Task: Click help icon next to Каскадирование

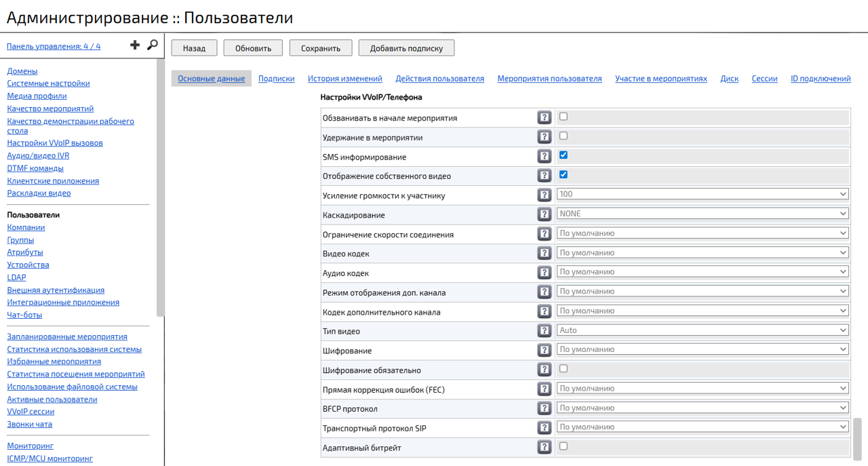Action: pos(544,214)
